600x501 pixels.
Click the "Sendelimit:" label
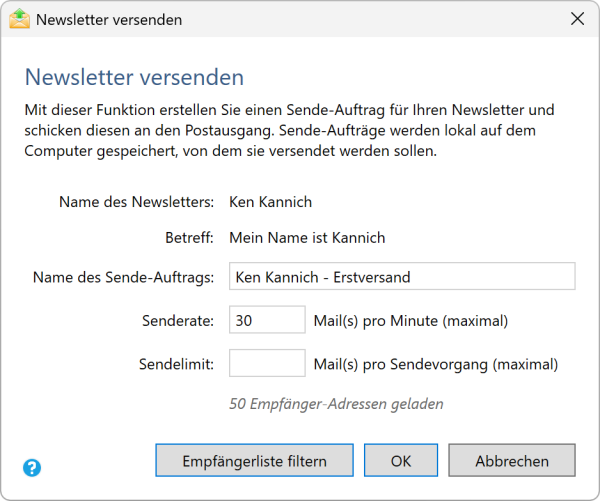tap(176, 364)
